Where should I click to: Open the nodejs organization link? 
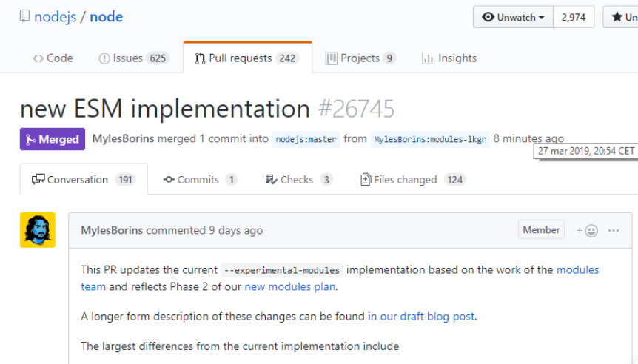55,17
